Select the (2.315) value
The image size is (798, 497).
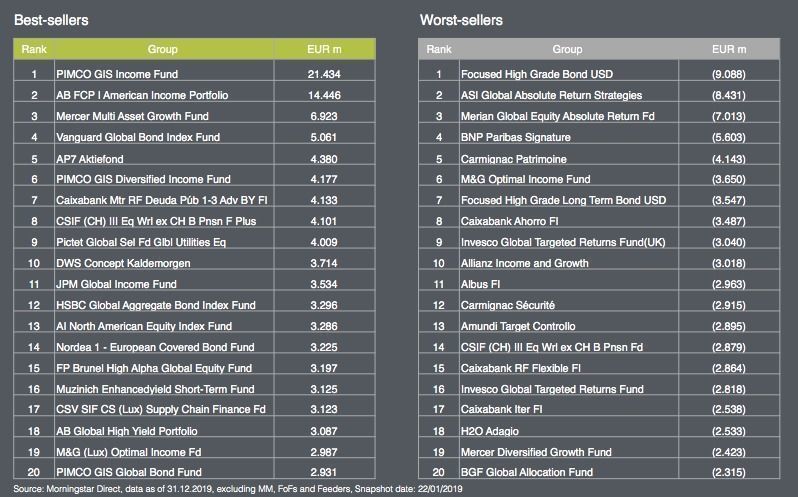point(729,472)
